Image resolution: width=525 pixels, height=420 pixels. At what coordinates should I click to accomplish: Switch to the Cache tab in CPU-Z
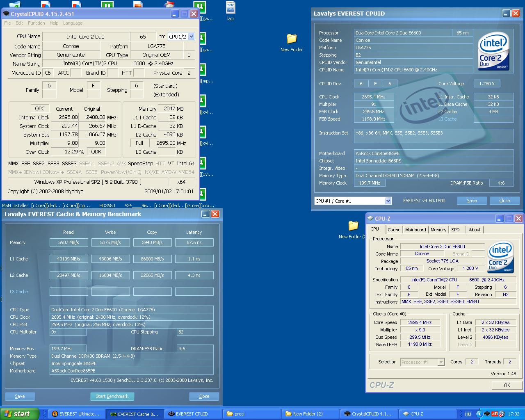tap(394, 230)
